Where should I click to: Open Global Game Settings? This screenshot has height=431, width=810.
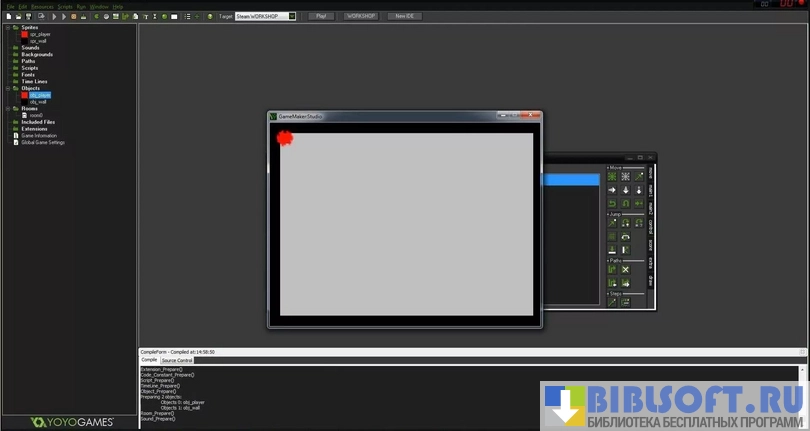click(43, 142)
